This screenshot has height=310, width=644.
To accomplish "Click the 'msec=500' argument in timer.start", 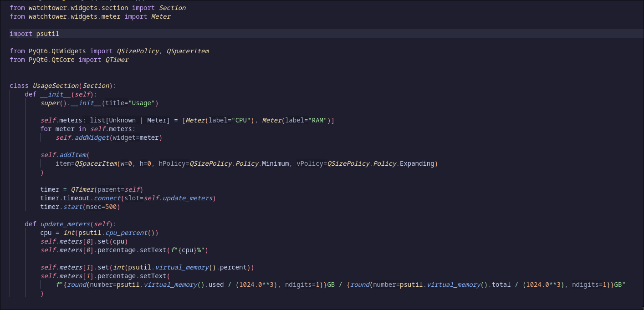I will pyautogui.click(x=107, y=207).
